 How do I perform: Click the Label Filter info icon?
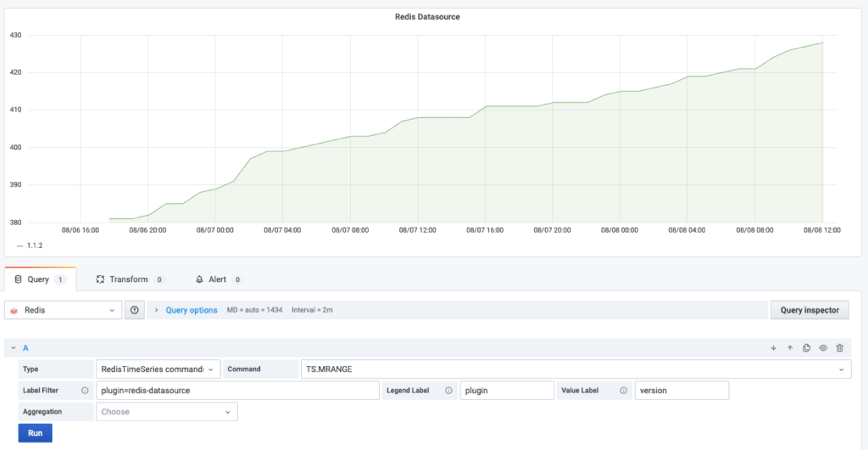[85, 390]
